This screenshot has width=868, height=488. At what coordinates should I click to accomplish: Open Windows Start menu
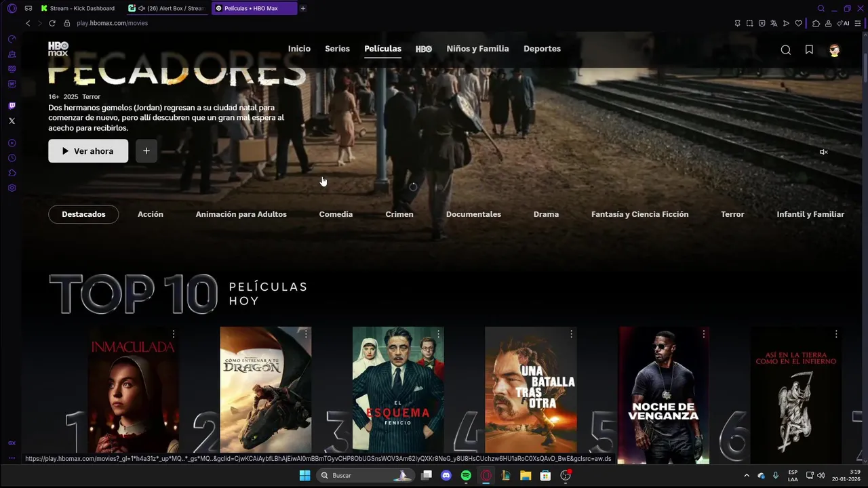(304, 476)
